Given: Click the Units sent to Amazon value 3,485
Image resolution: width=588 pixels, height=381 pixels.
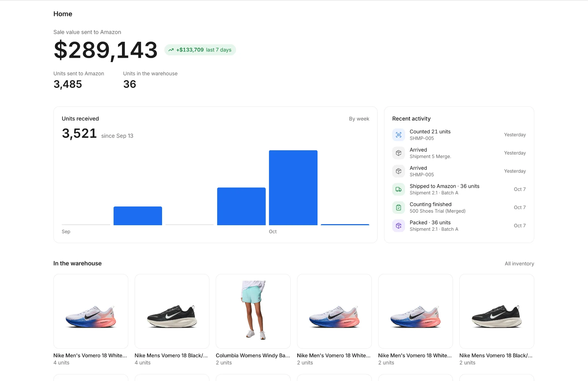Looking at the screenshot, I should tap(68, 84).
